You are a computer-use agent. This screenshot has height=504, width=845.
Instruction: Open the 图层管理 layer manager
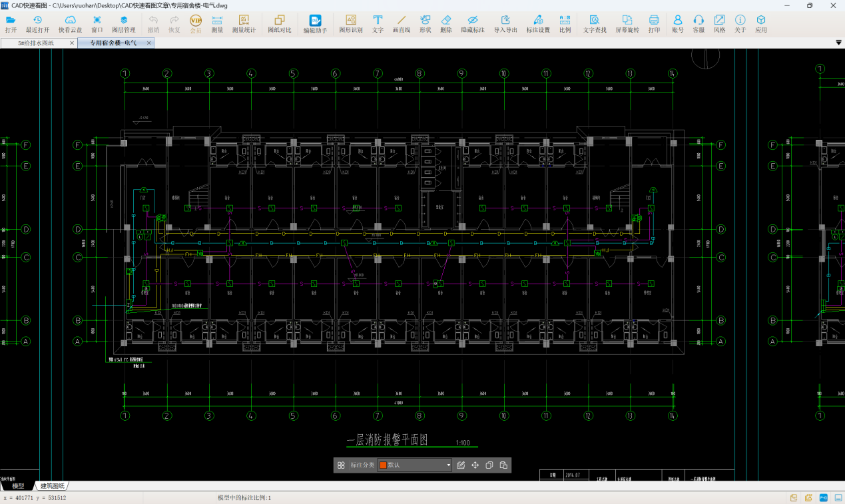coord(123,24)
